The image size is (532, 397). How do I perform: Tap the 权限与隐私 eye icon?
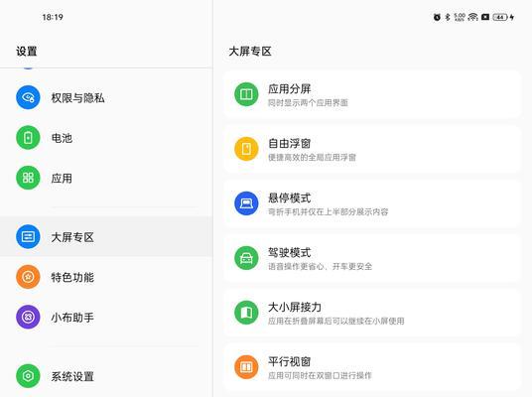28,97
